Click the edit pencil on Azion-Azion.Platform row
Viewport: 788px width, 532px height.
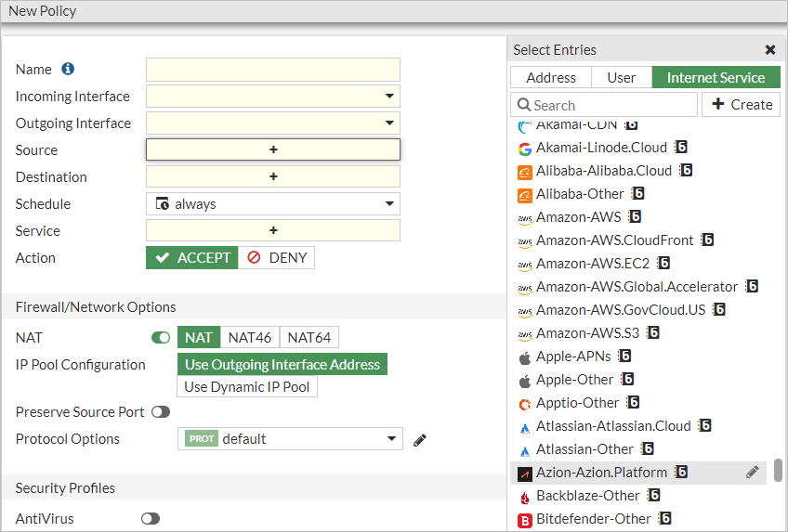tap(753, 473)
